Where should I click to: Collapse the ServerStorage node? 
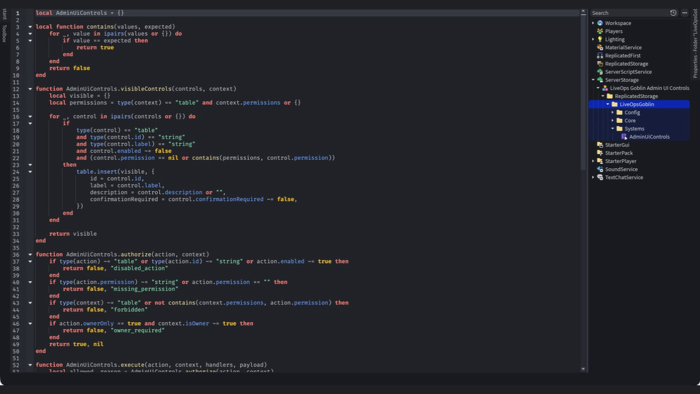tap(593, 80)
